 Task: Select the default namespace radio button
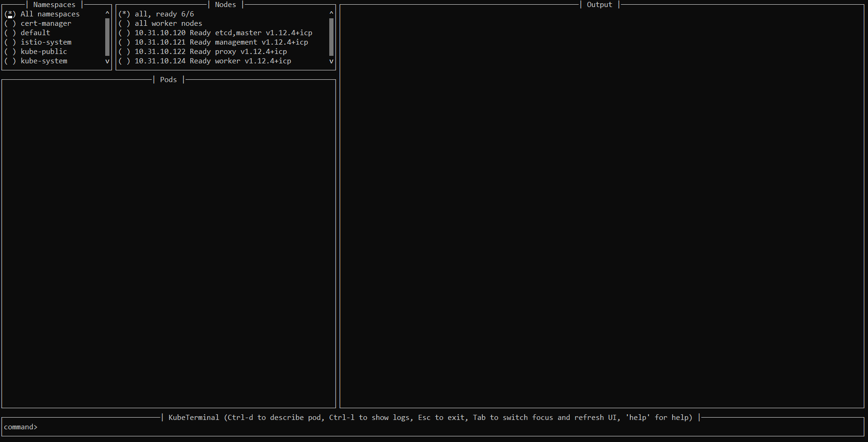coord(10,33)
